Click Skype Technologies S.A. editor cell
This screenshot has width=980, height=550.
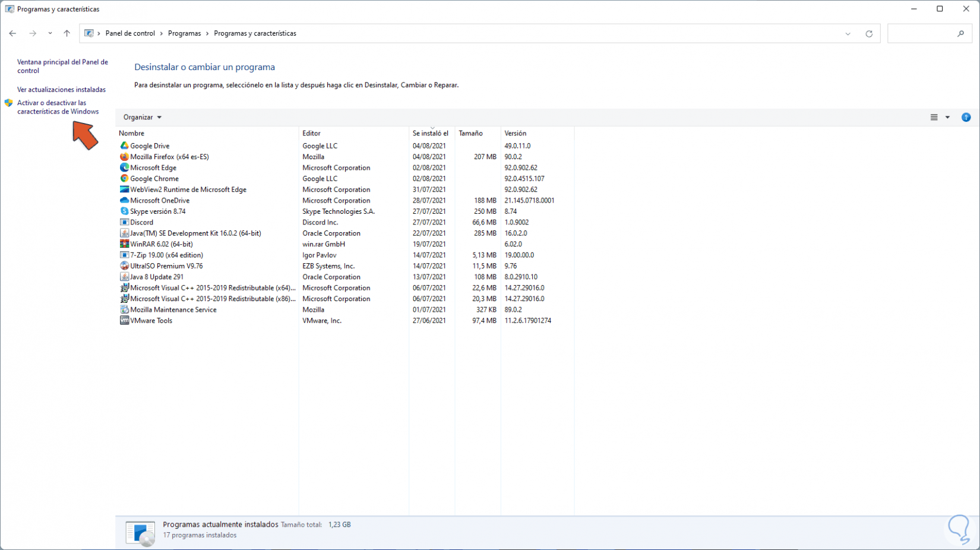pos(339,211)
